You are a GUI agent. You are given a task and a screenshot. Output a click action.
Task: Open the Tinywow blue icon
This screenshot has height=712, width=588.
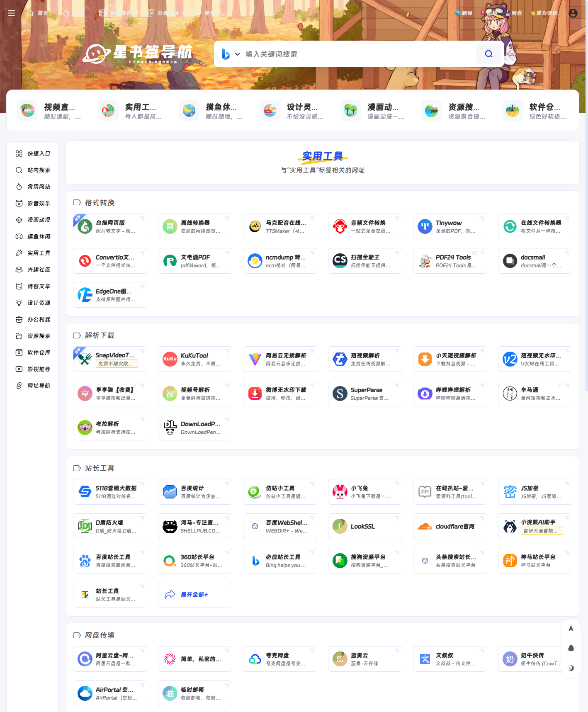pos(425,226)
